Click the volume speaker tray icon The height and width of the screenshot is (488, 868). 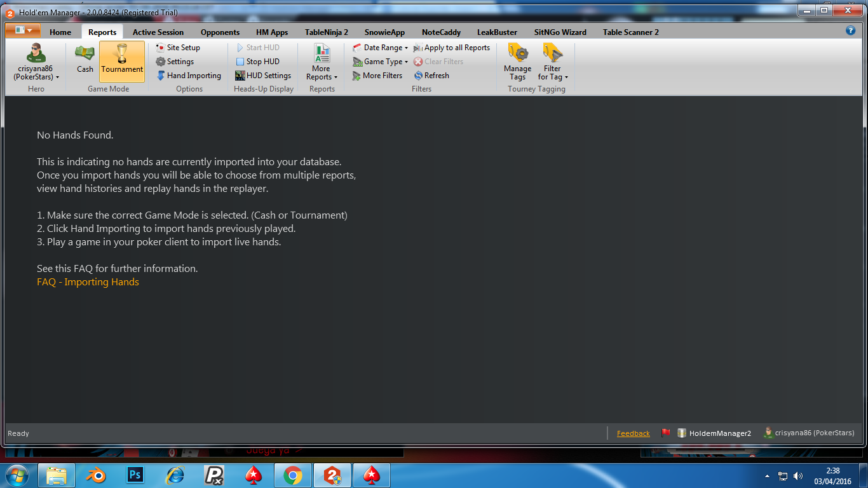point(798,475)
